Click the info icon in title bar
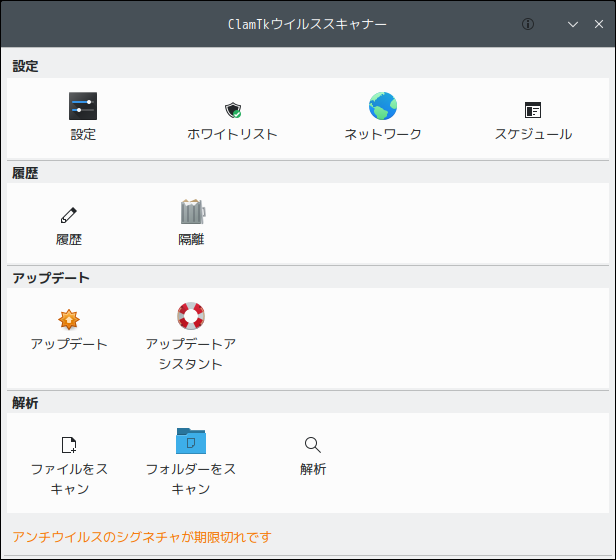616x560 pixels. [x=528, y=24]
